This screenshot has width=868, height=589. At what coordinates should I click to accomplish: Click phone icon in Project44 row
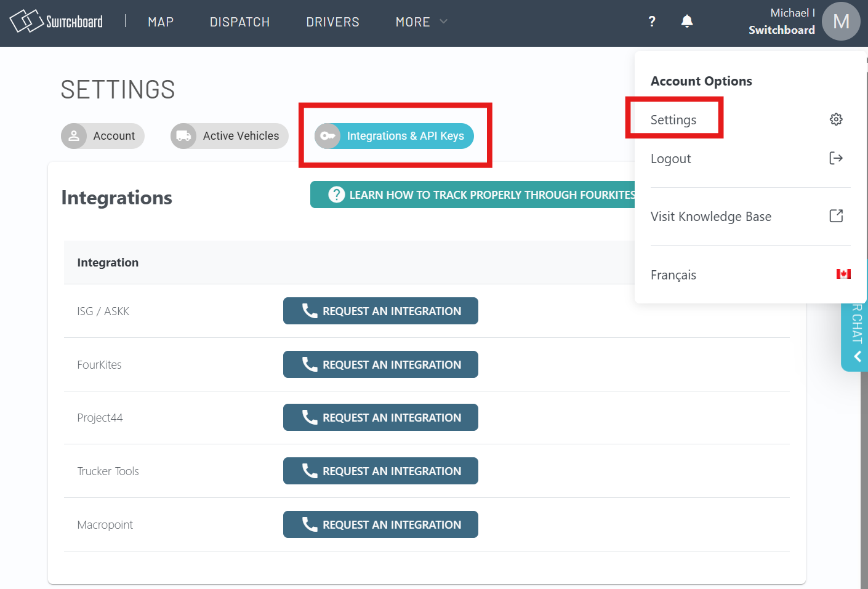click(x=310, y=417)
